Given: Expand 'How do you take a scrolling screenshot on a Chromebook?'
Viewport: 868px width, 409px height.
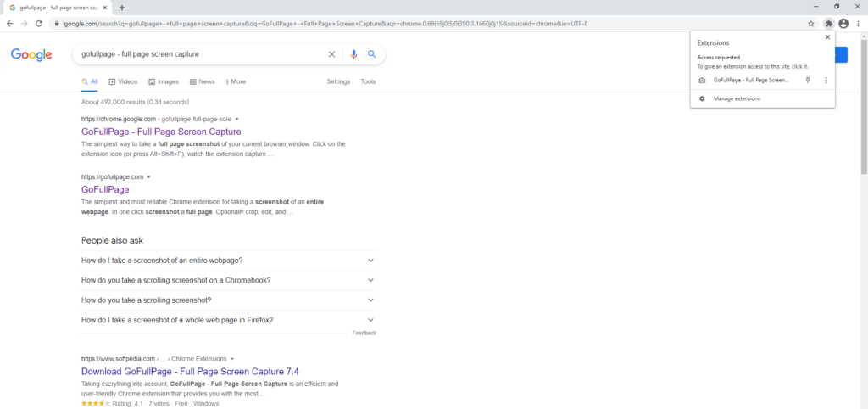Looking at the screenshot, I should click(229, 280).
